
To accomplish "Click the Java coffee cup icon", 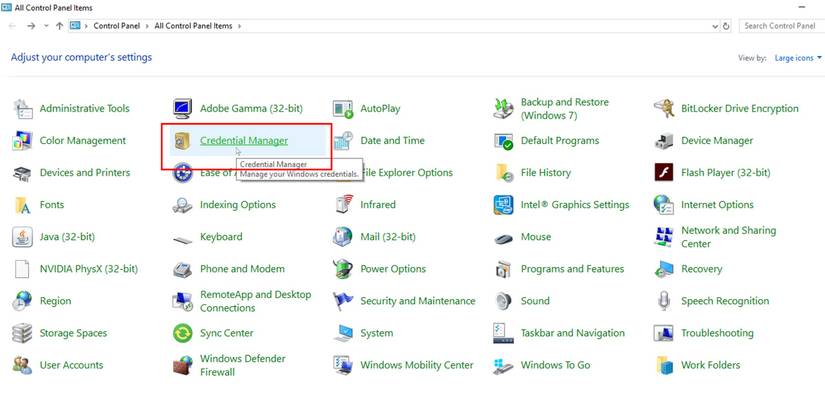I will click(23, 237).
